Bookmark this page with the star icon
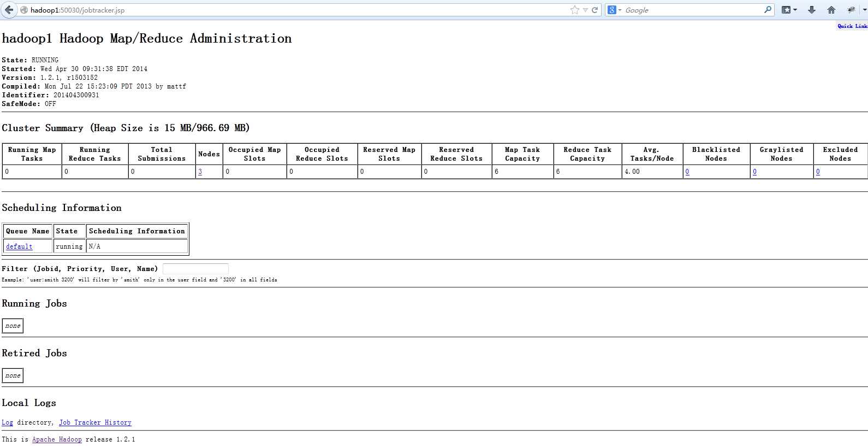The image size is (868, 447). [575, 10]
